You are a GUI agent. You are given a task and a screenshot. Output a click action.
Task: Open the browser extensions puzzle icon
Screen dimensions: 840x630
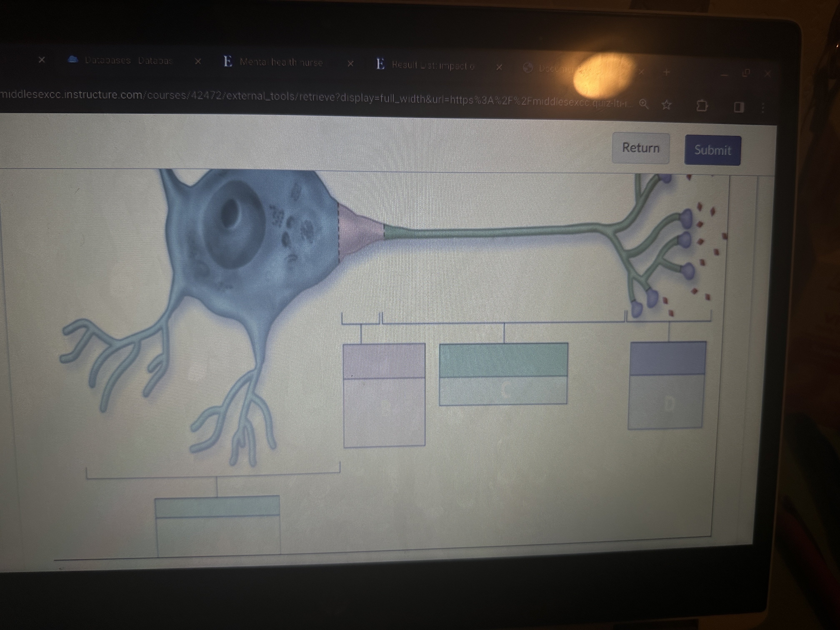pos(702,106)
